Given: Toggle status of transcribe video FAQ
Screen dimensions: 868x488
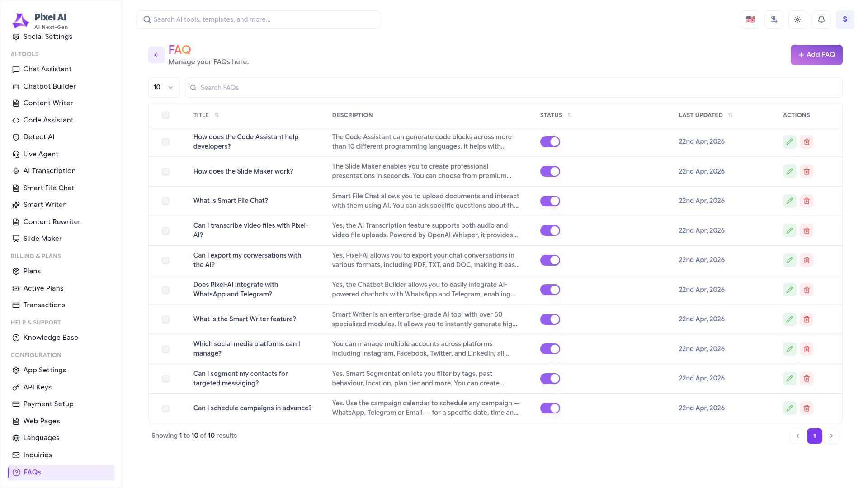Looking at the screenshot, I should click(x=550, y=230).
